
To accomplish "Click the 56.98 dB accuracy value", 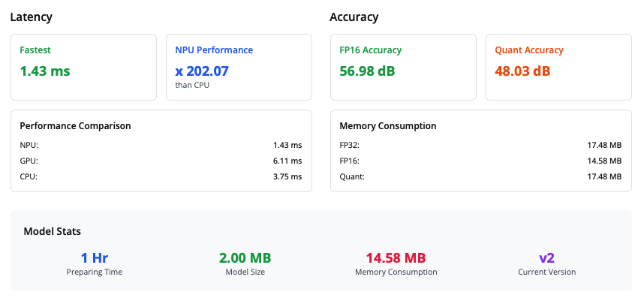I will click(x=367, y=71).
